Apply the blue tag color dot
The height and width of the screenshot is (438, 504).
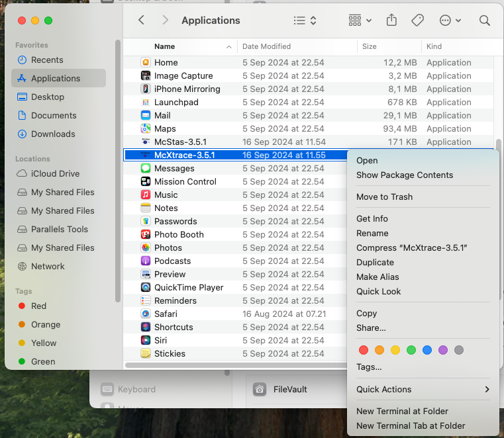click(427, 350)
